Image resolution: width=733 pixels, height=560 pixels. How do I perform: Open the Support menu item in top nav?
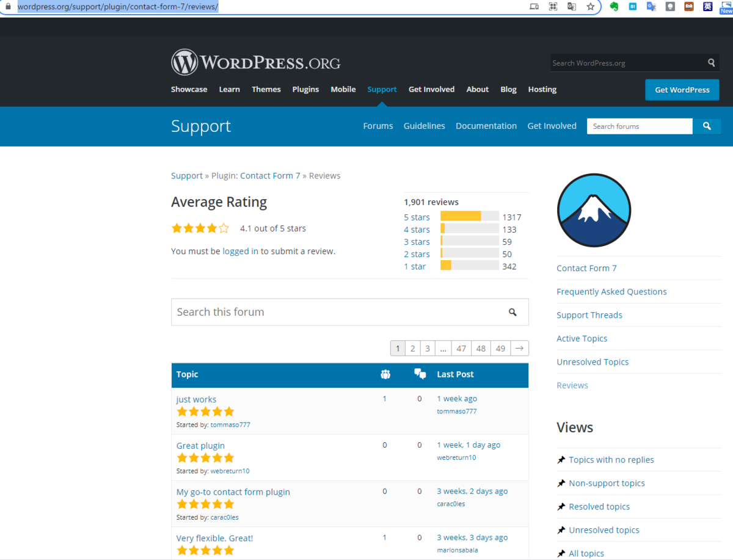(x=382, y=89)
